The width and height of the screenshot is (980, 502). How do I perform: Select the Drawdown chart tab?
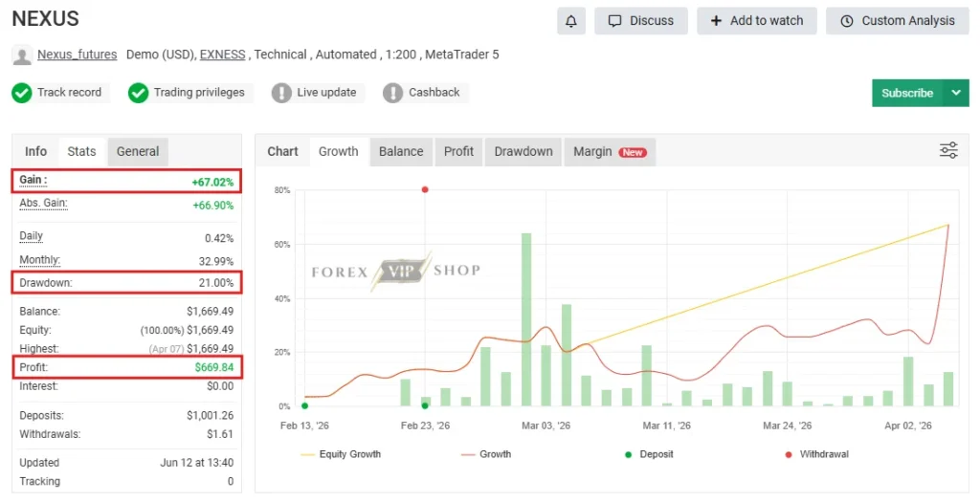pos(523,151)
